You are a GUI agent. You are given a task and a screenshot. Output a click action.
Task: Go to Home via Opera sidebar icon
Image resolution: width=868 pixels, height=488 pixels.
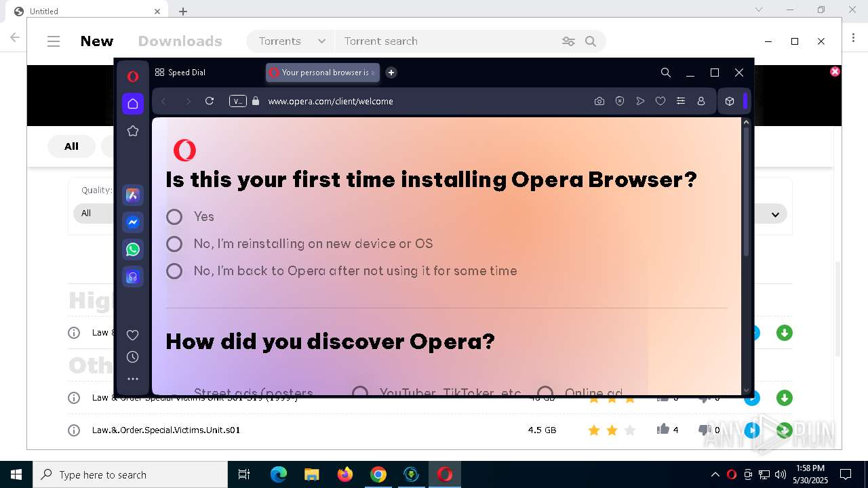pos(133,104)
